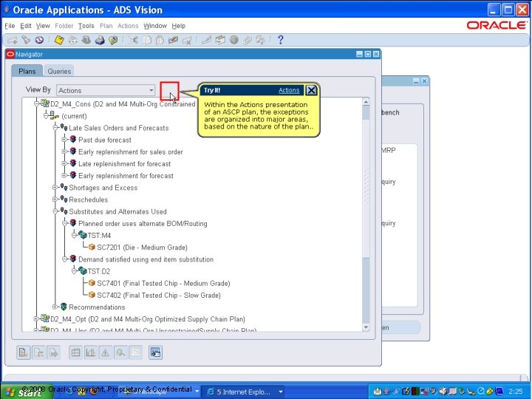Click the Cut scissors toolbar icon
This screenshot has width=532, height=399.
pos(133,40)
